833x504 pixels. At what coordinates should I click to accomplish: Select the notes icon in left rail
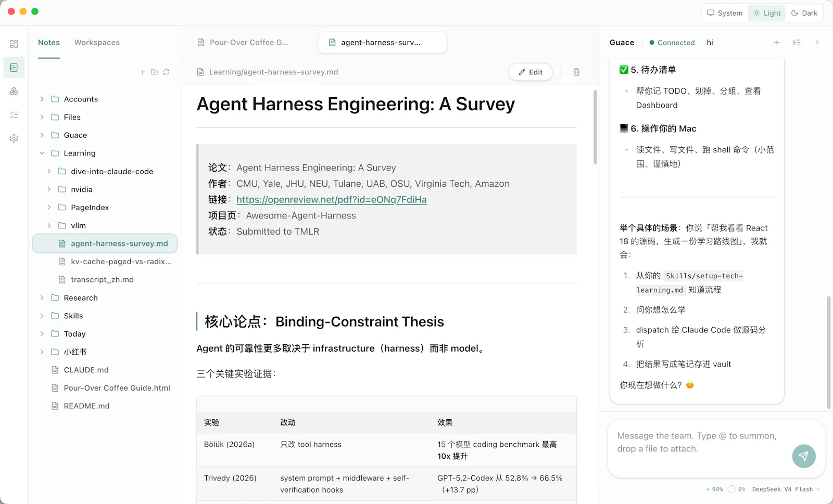pyautogui.click(x=14, y=68)
